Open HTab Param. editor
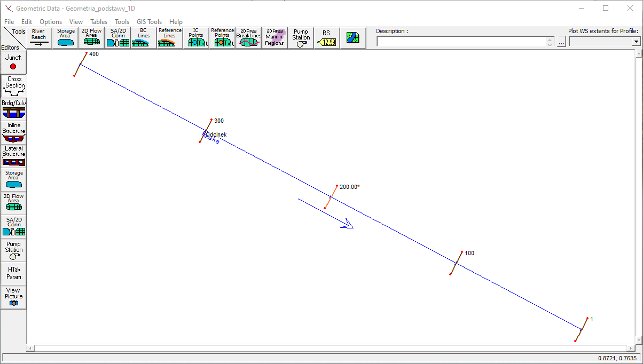This screenshot has height=364, width=643. pos(14,273)
